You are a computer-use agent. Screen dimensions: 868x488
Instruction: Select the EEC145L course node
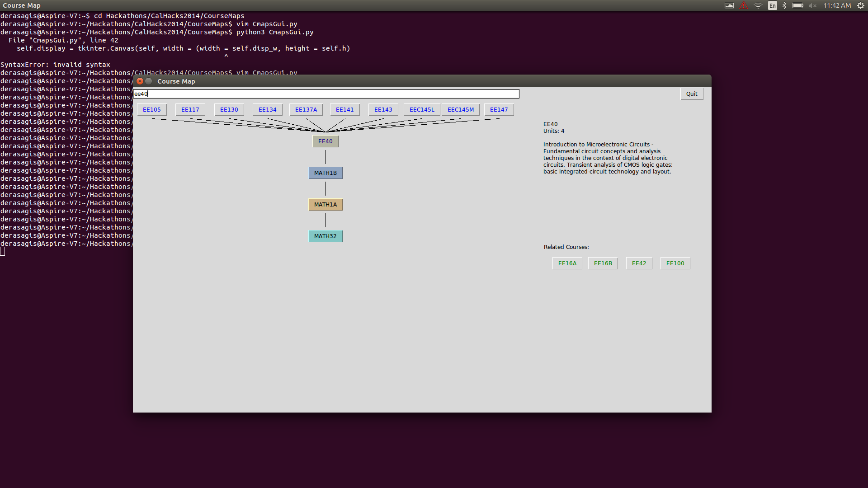[421, 110]
